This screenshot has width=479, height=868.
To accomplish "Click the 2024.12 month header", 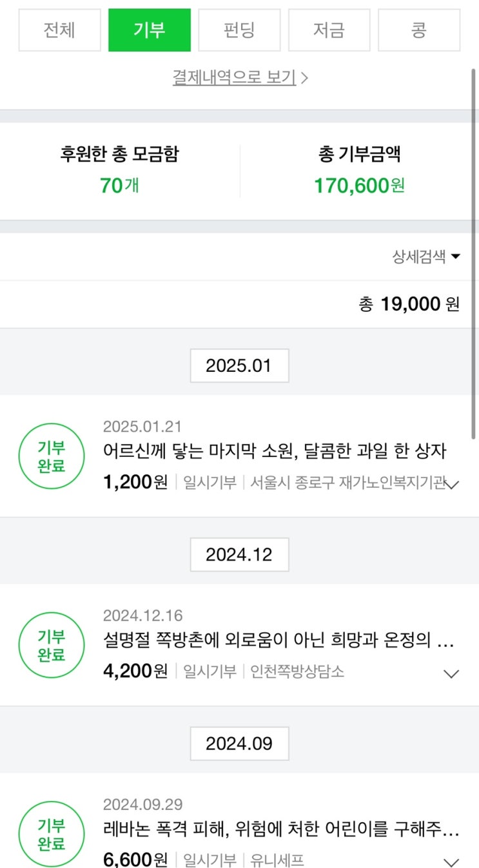I will 239,555.
